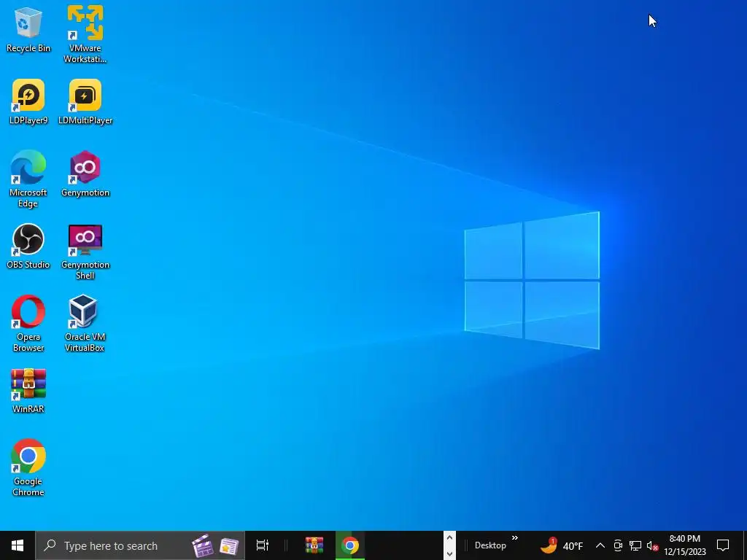Select the OBS Studio desktop shortcut

pos(28,246)
